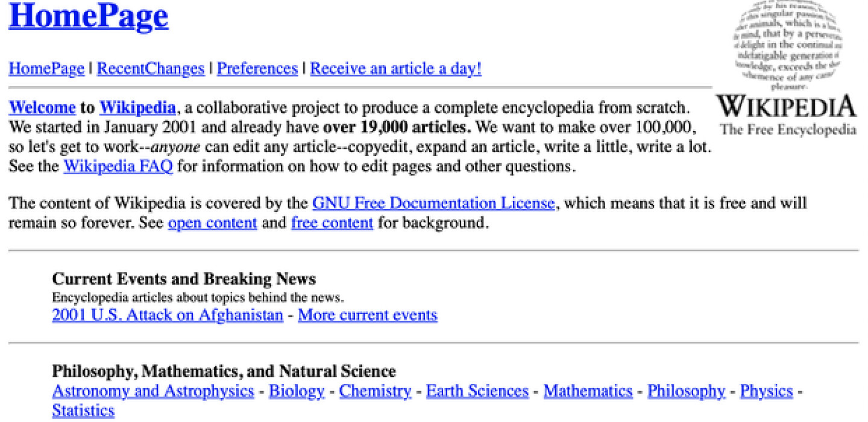Visit the Wikipedia FAQ
The image size is (868, 422).
[118, 166]
